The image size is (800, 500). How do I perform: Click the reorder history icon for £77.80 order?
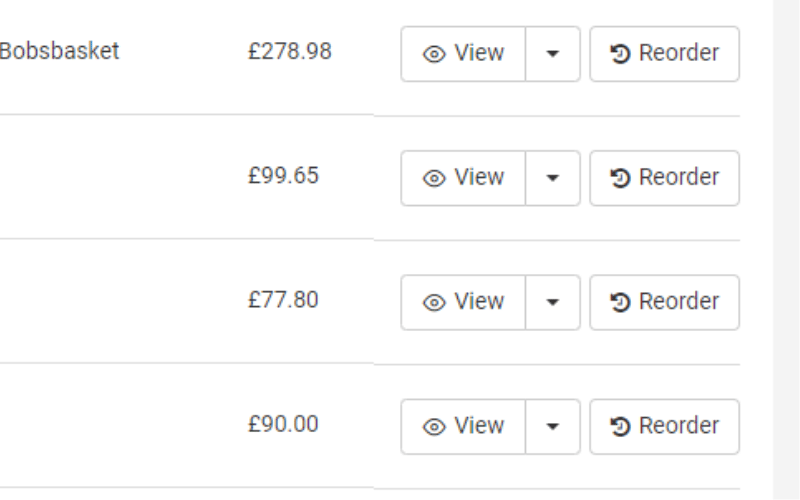pyautogui.click(x=620, y=302)
